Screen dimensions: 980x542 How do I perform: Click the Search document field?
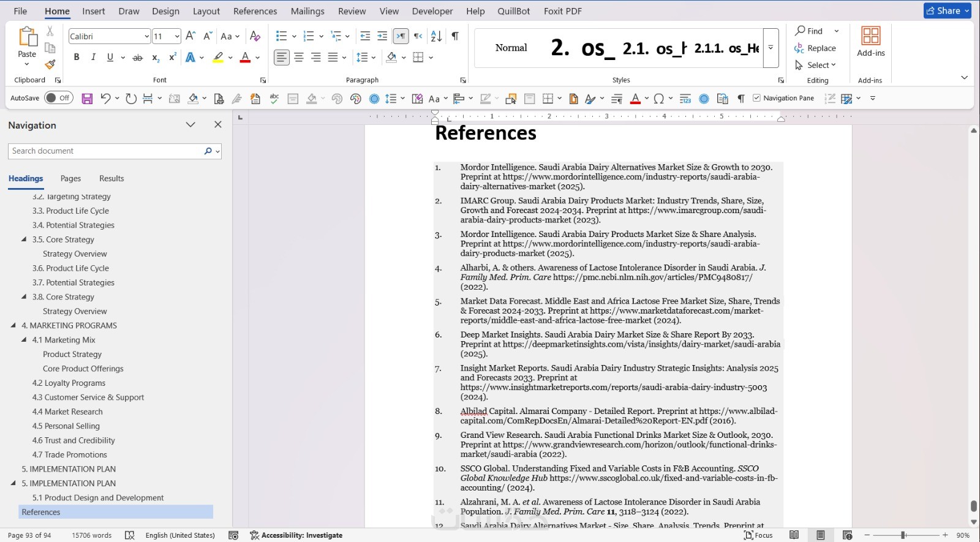tap(106, 151)
